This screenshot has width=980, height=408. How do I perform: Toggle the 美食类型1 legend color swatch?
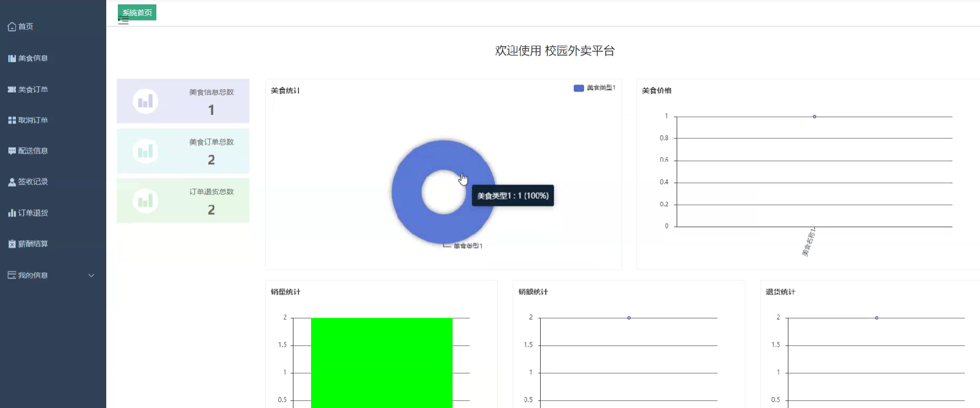pos(579,88)
